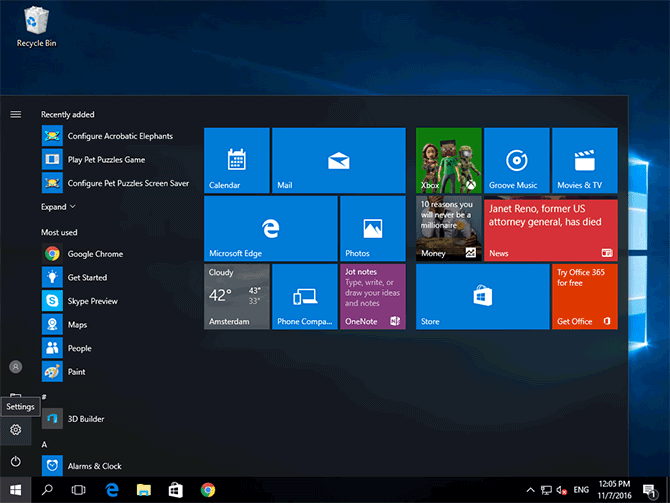Open Maps from the Most used list
This screenshot has width=670, height=503.
click(x=115, y=324)
